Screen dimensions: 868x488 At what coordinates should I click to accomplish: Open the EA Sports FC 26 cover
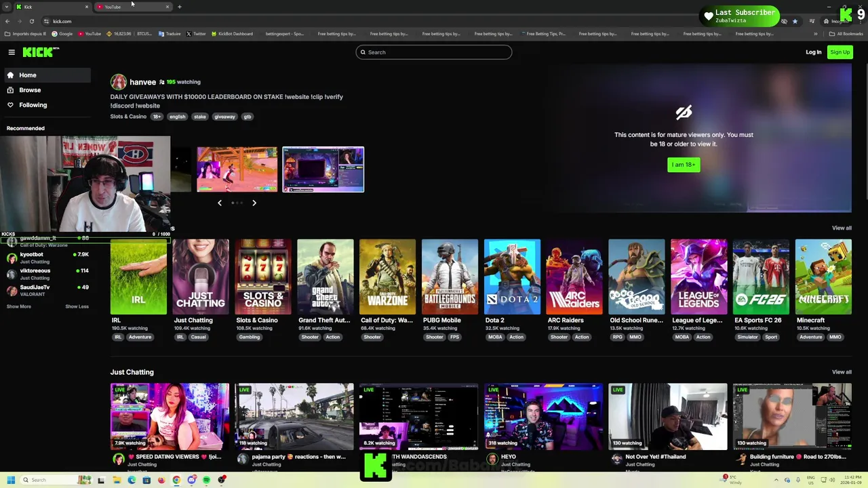tap(762, 277)
